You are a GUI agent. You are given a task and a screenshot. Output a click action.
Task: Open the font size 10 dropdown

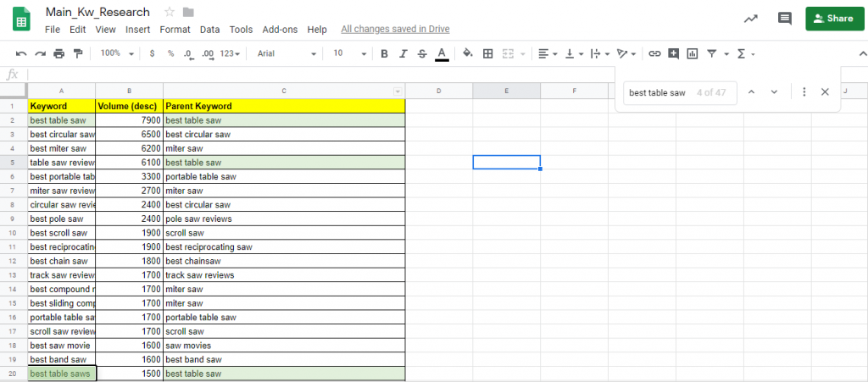point(350,53)
